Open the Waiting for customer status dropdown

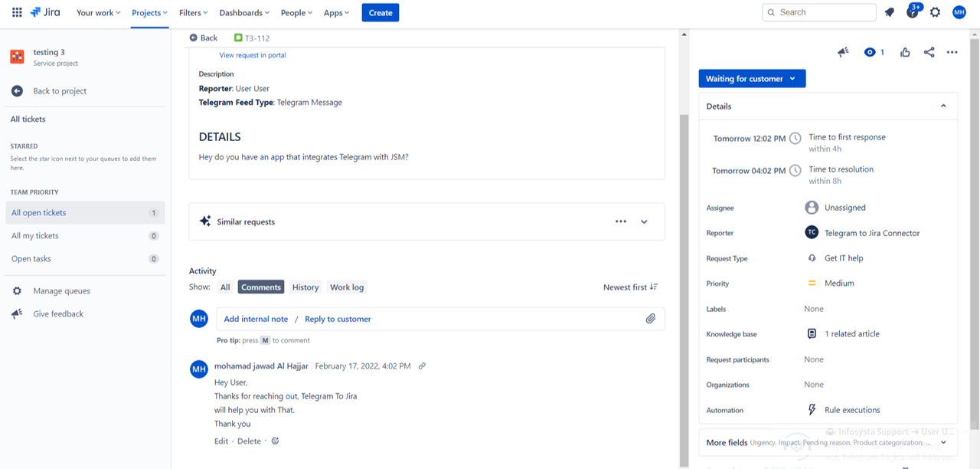(752, 79)
